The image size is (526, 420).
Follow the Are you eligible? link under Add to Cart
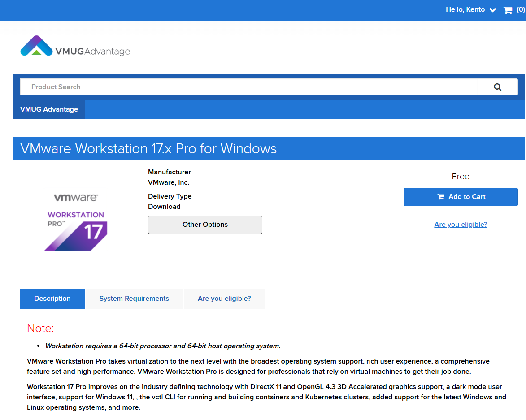click(x=461, y=225)
